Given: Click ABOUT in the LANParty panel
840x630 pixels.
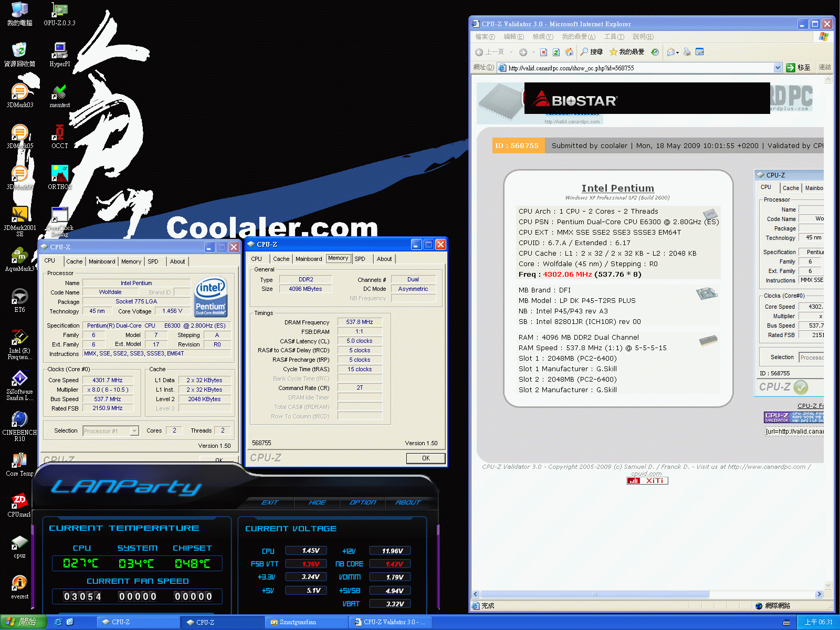Looking at the screenshot, I should (408, 502).
